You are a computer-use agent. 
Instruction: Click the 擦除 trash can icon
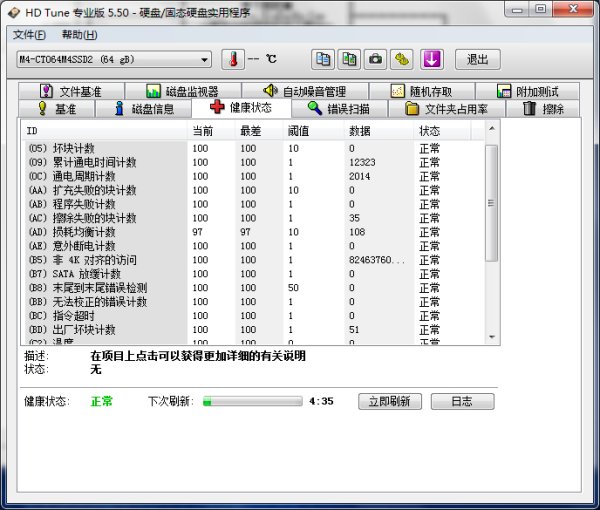click(x=529, y=108)
